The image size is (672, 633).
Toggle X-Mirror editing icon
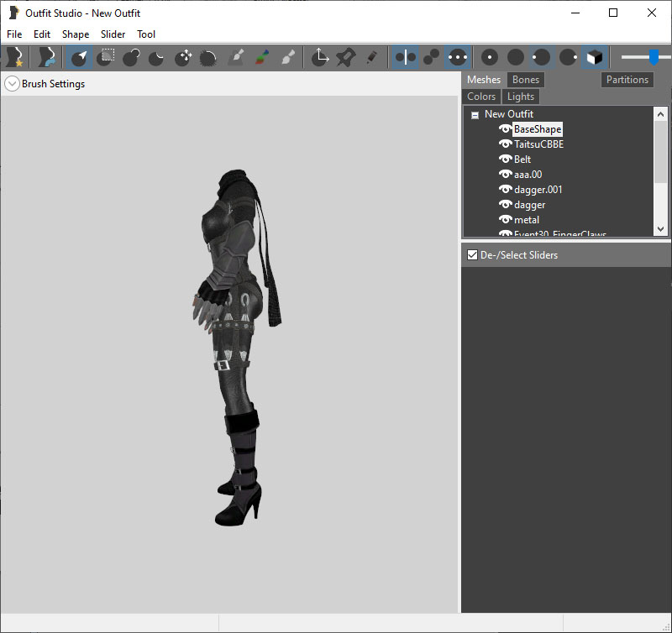pos(405,57)
